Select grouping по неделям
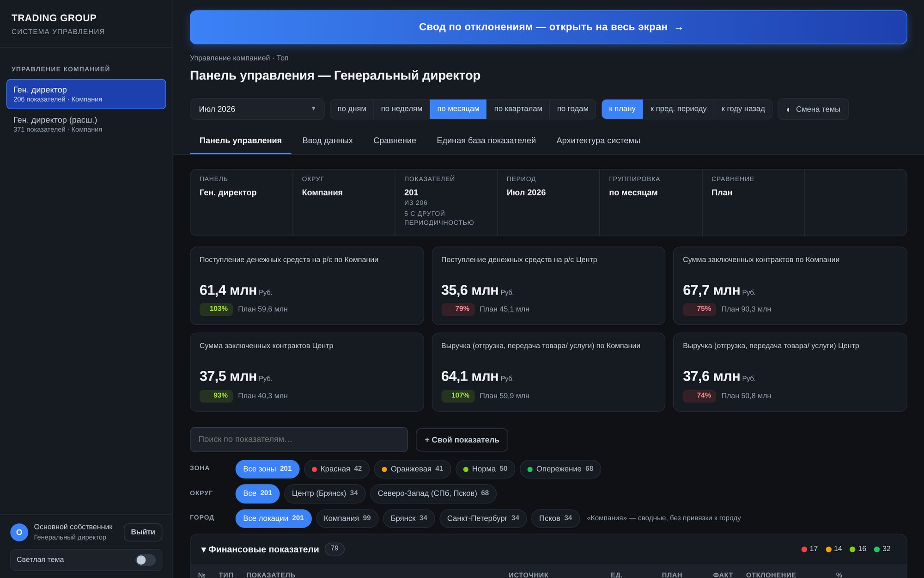This screenshot has height=578, width=924. click(x=401, y=109)
